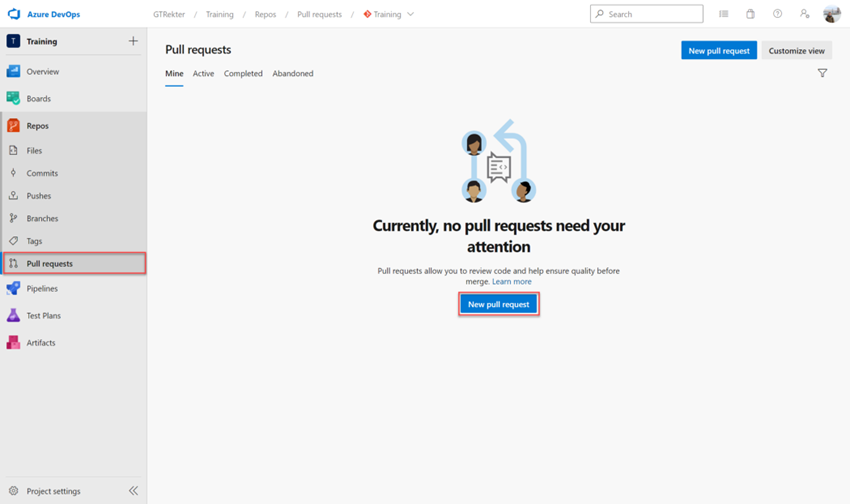Open the Overview section icon
850x504 pixels.
[14, 71]
